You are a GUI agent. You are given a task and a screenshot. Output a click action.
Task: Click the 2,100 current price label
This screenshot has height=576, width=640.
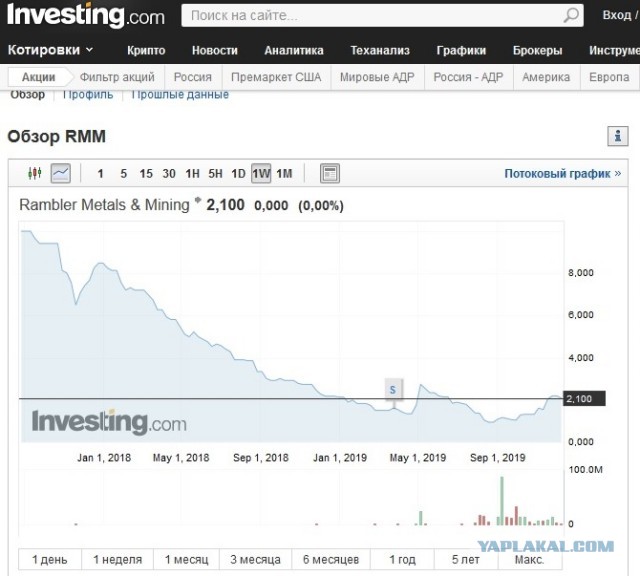(x=584, y=398)
